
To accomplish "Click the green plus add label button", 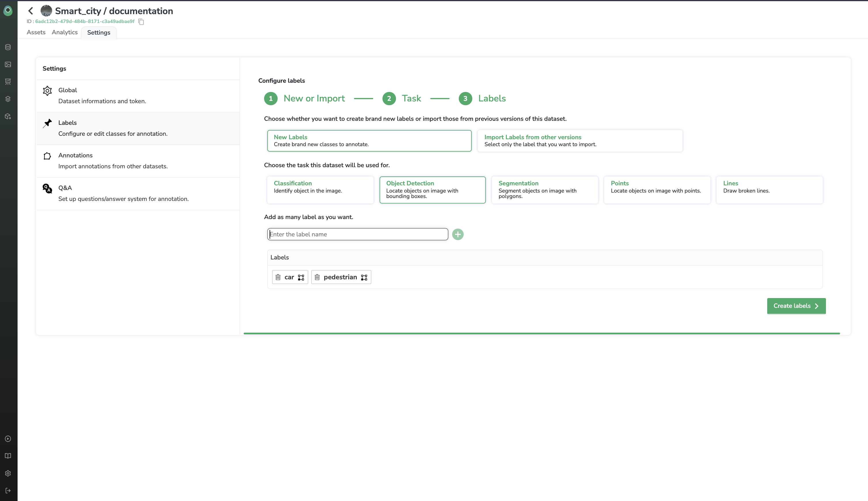I will pos(458,234).
